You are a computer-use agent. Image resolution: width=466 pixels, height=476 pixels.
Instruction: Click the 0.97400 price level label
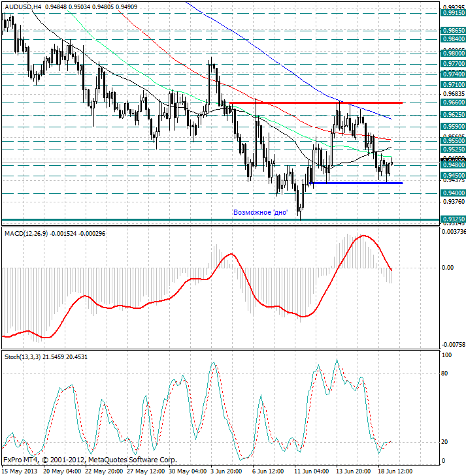click(x=453, y=74)
